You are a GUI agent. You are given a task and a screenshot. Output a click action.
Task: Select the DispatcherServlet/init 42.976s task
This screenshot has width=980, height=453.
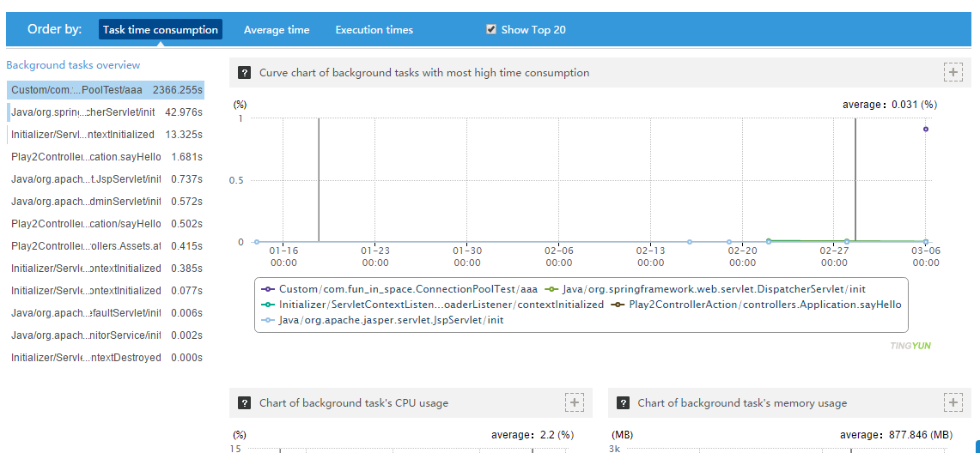tap(107, 112)
